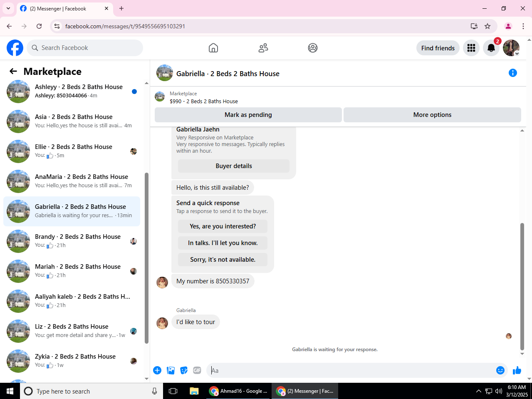Click the install app icon in address bar
532x399 pixels.
[474, 26]
